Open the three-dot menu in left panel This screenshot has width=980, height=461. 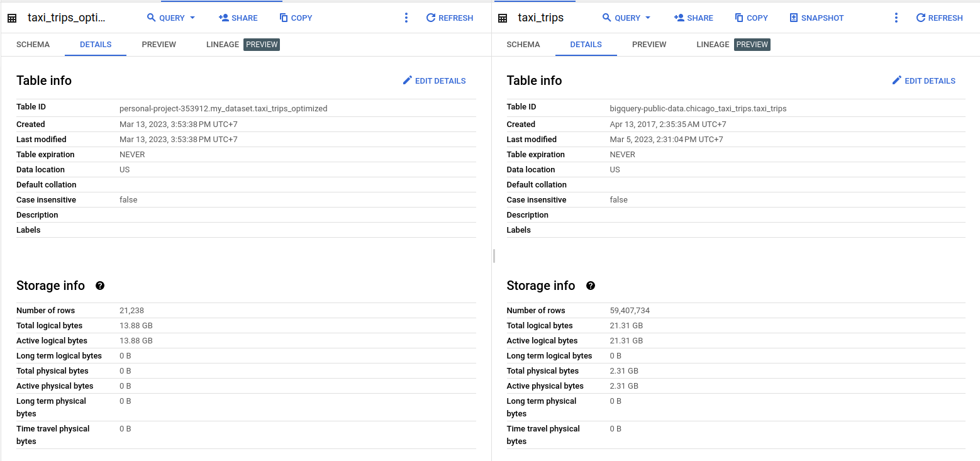[x=406, y=18]
